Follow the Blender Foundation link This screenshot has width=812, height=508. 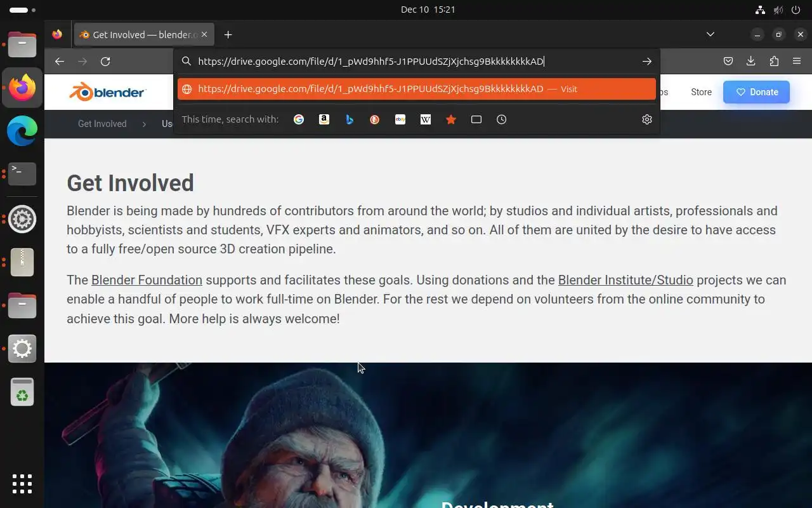[x=147, y=280]
